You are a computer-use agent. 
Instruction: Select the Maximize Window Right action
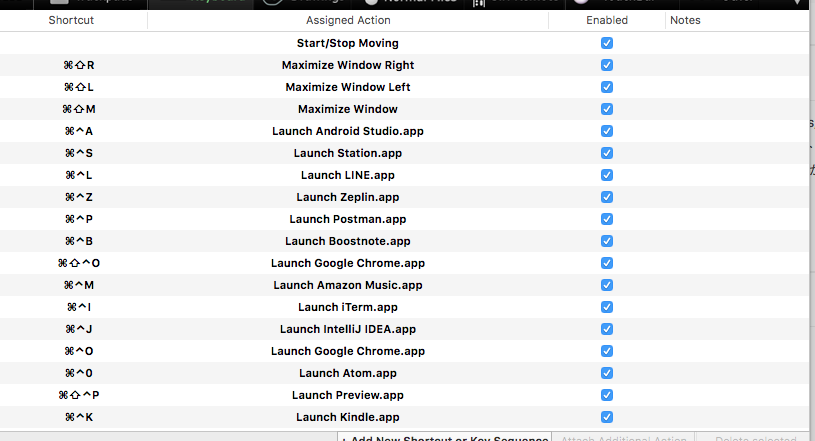[348, 65]
